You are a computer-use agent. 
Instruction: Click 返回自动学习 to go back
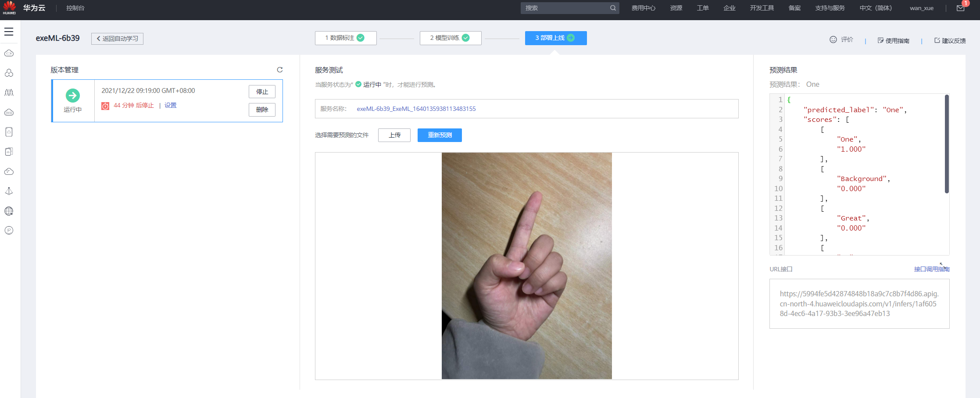point(117,39)
